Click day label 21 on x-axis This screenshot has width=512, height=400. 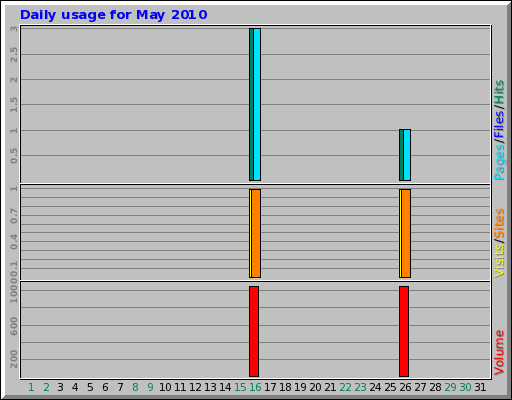point(330,387)
